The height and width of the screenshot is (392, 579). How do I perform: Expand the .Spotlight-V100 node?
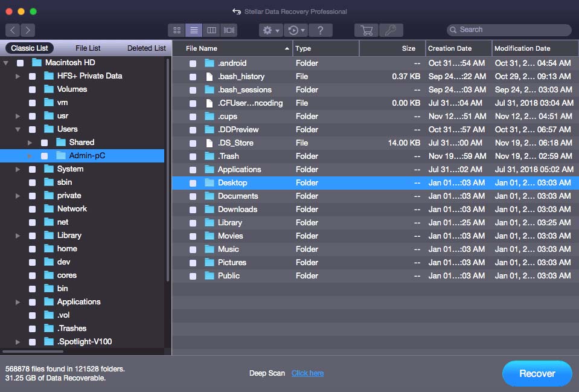click(x=18, y=342)
